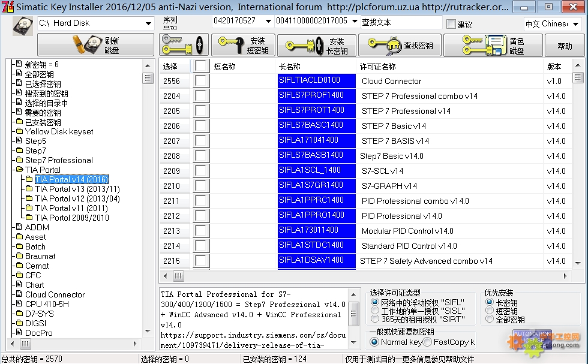Open the 00411000002017005 dropdown
The image size is (588, 364).
tap(355, 21)
